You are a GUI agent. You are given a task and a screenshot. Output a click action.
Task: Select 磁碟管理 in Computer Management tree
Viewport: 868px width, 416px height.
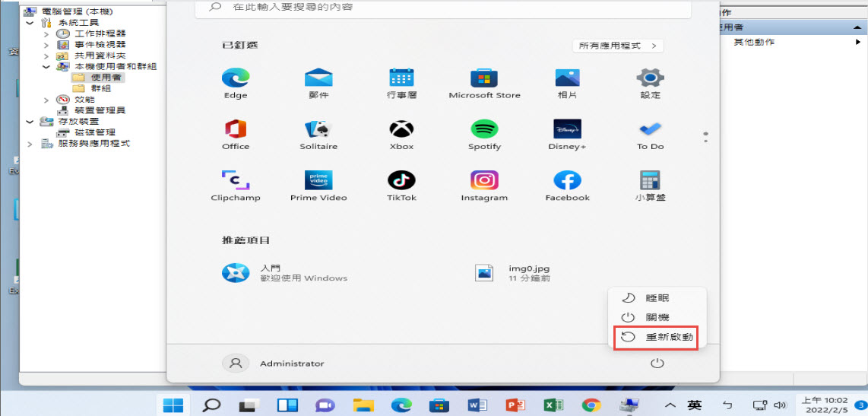coord(87,132)
